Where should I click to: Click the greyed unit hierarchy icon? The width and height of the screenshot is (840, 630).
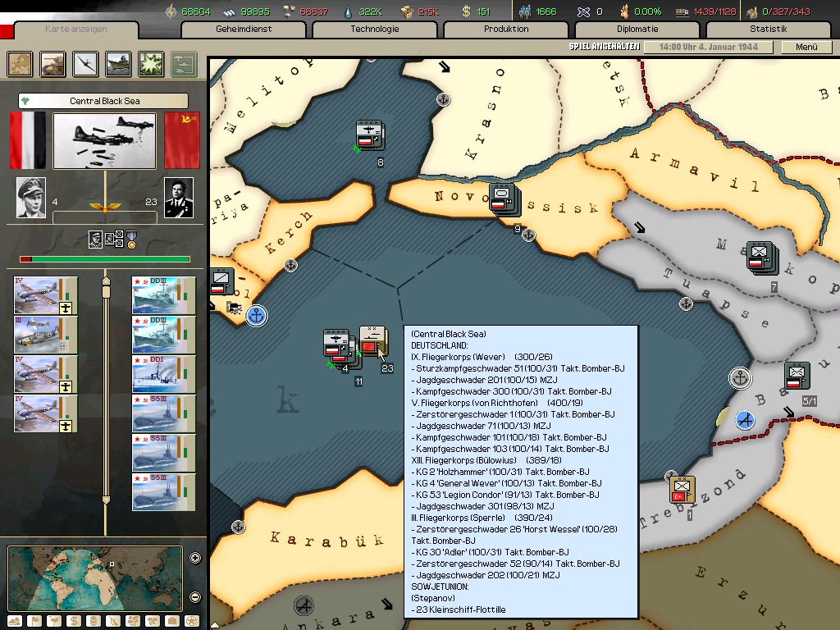click(184, 64)
